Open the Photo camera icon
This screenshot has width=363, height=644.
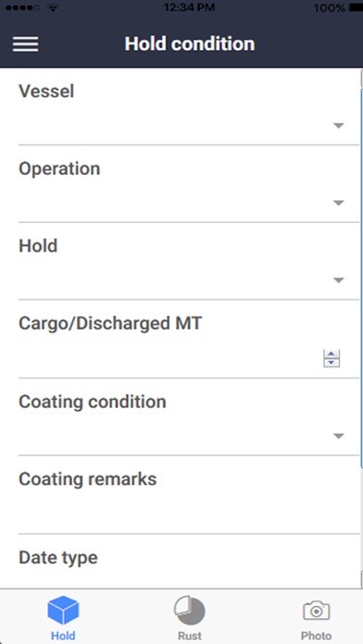[x=316, y=611]
